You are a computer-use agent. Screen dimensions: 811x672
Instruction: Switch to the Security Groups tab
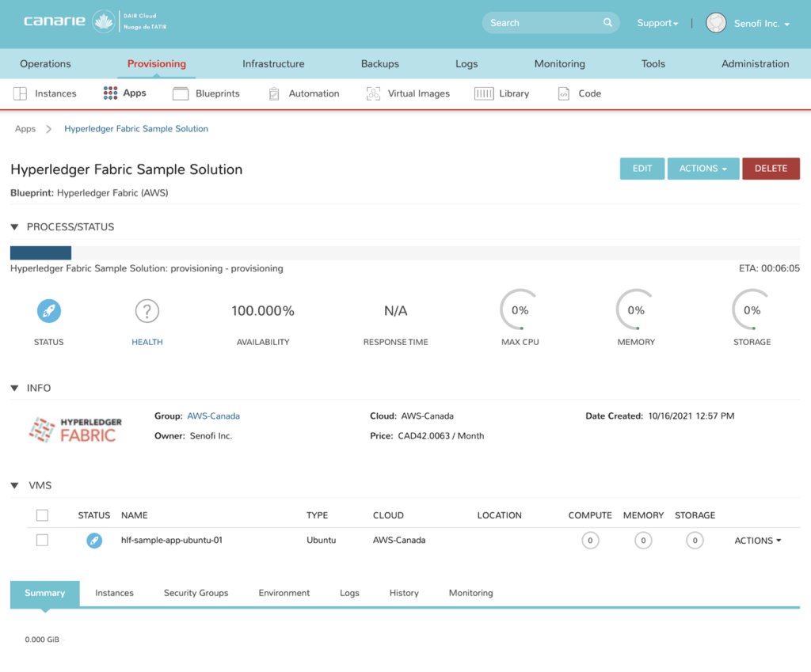[196, 593]
